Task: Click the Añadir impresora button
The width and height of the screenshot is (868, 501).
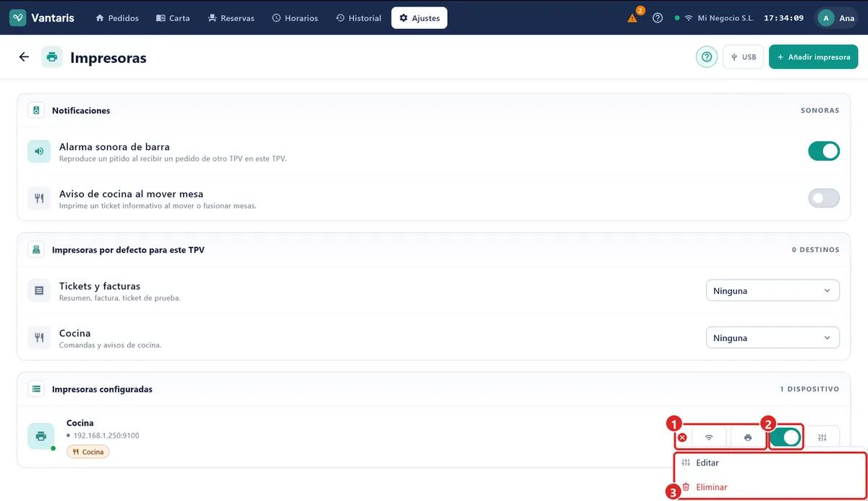Action: tap(813, 57)
